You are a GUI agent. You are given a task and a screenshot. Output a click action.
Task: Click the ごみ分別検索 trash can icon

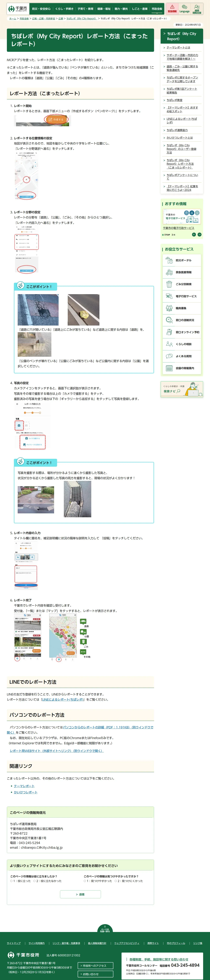[169, 284]
